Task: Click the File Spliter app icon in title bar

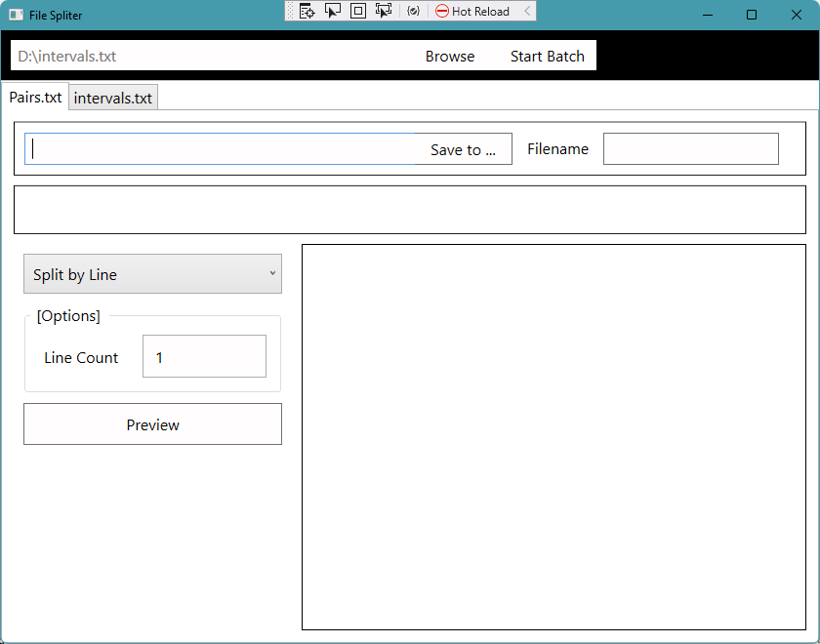Action: click(x=16, y=16)
